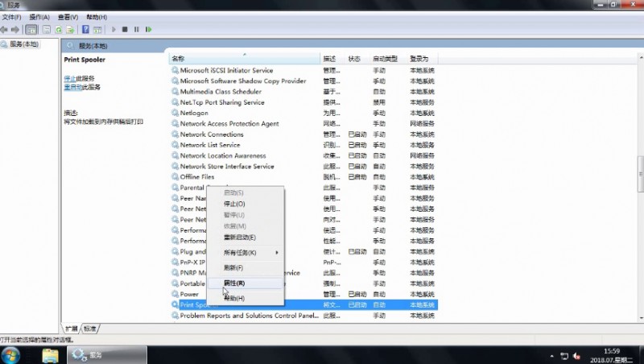Choose 属性(R) in the context menu

pyautogui.click(x=246, y=283)
